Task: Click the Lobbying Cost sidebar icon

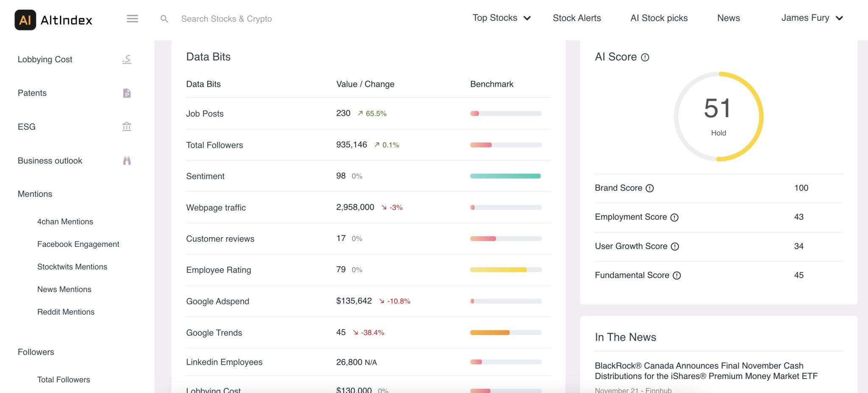Action: (x=127, y=59)
